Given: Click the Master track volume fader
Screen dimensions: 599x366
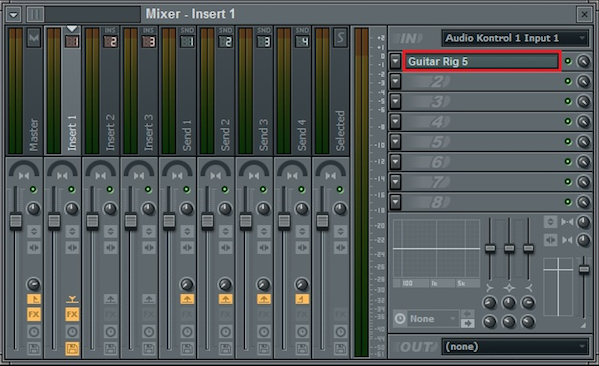Looking at the screenshot, I should [16, 221].
